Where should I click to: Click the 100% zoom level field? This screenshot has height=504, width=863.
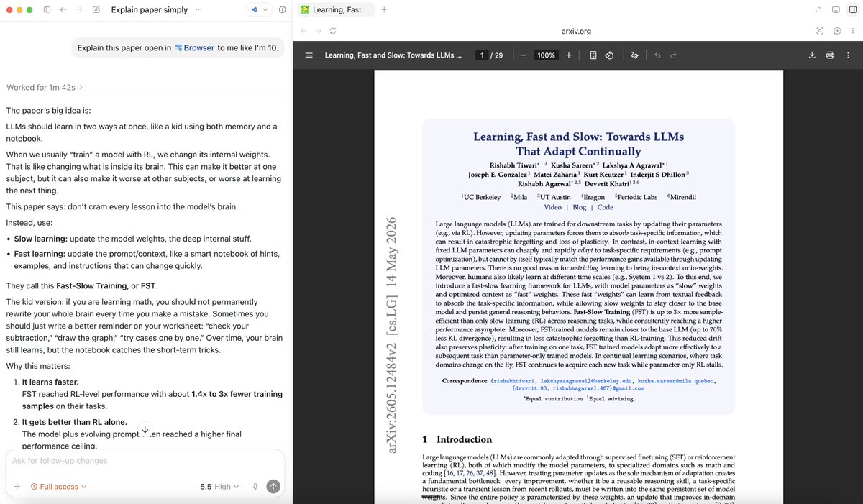547,55
